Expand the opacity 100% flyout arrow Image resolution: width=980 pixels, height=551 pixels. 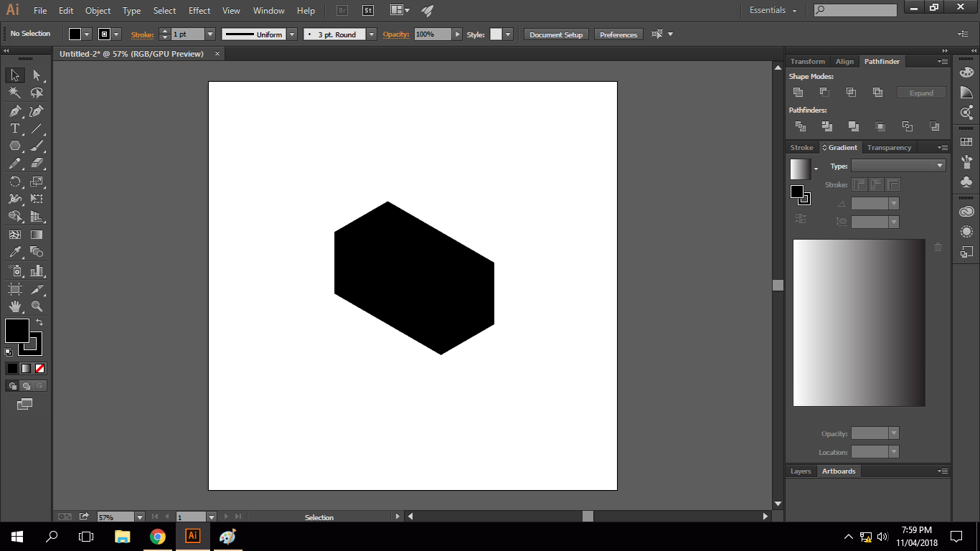[x=457, y=34]
